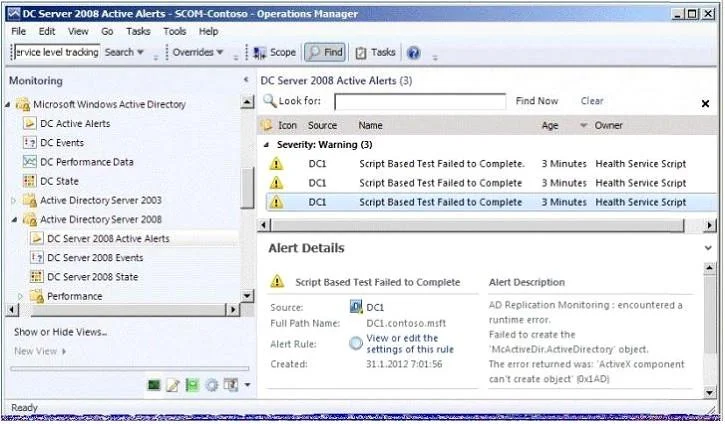
Task: Click the My Workspace icon at bottom
Action: (x=230, y=385)
